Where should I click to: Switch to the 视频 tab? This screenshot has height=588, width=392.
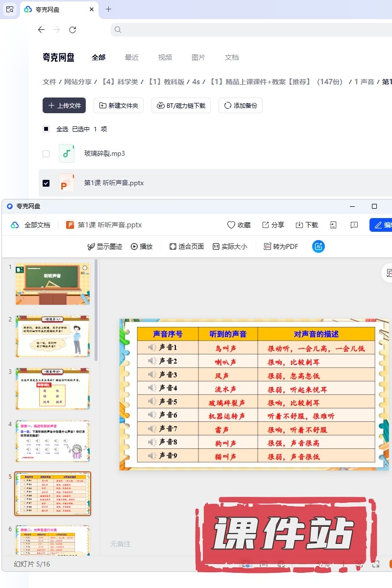[x=165, y=57]
